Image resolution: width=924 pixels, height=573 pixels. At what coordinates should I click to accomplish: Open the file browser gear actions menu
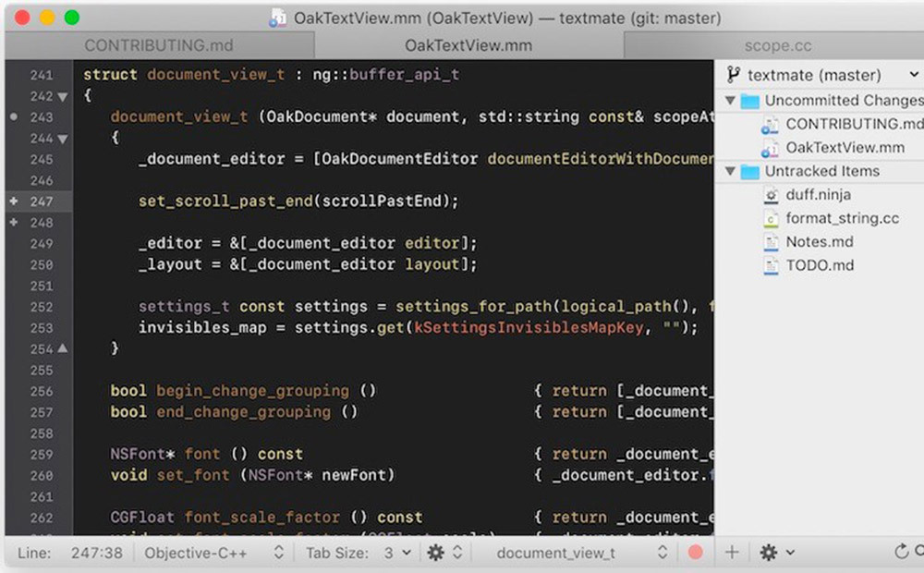pos(775,553)
